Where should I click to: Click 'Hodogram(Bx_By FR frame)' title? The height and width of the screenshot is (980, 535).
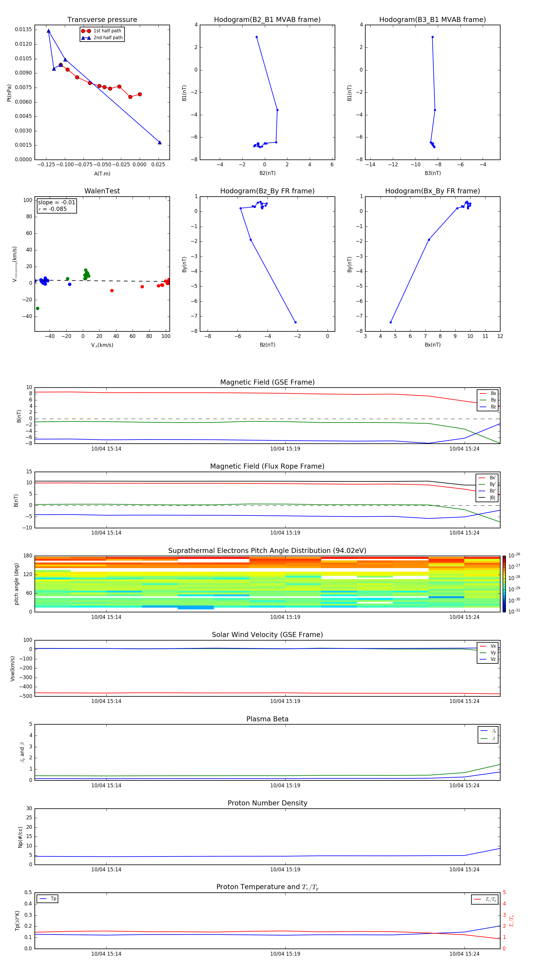[x=432, y=191]
